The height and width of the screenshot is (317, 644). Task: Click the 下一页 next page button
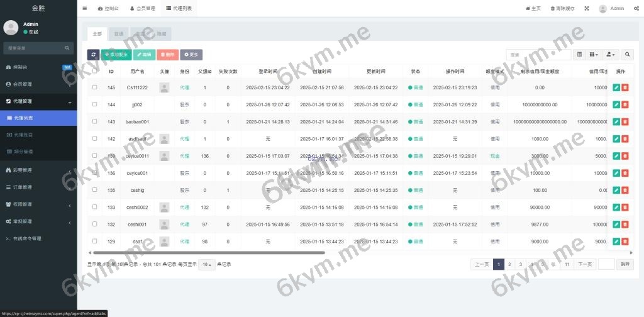pyautogui.click(x=585, y=264)
